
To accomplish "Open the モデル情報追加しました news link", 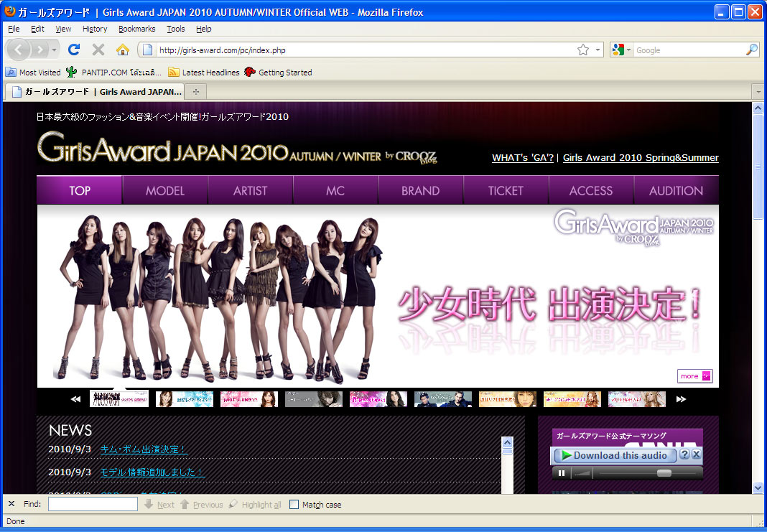I will coord(153,472).
